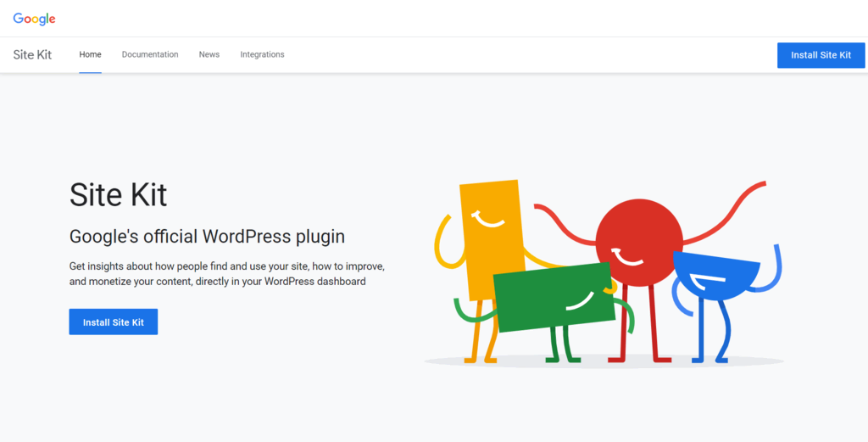868x442 pixels.
Task: Switch to the News tab
Action: click(x=209, y=54)
